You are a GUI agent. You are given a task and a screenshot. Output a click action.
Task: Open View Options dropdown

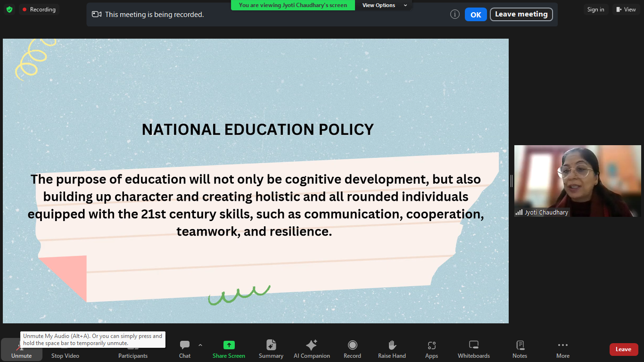tap(384, 5)
